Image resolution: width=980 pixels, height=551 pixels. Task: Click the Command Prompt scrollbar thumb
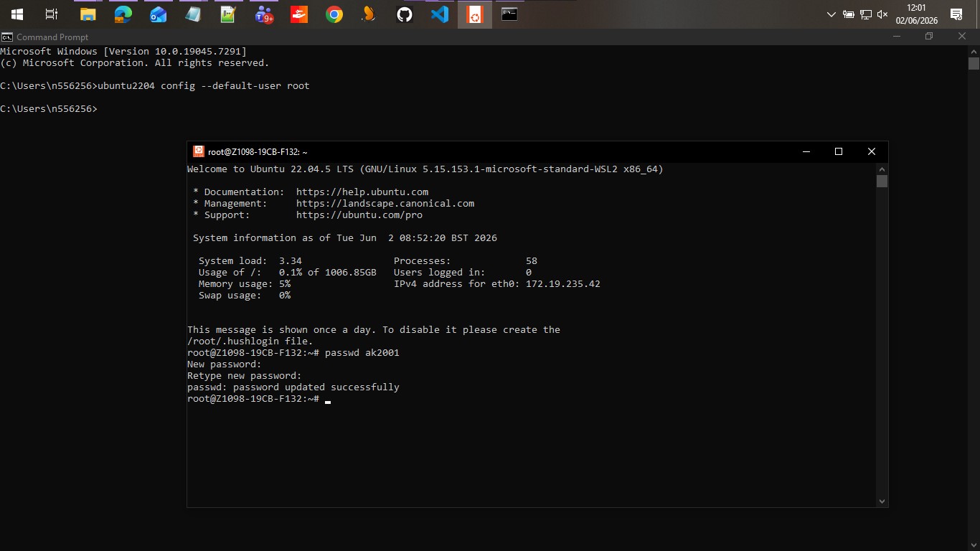point(974,63)
